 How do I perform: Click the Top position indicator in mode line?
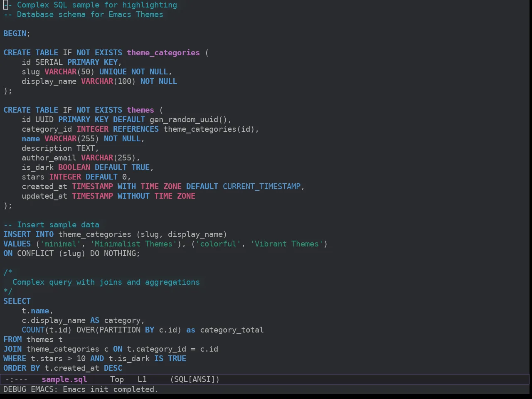point(117,379)
